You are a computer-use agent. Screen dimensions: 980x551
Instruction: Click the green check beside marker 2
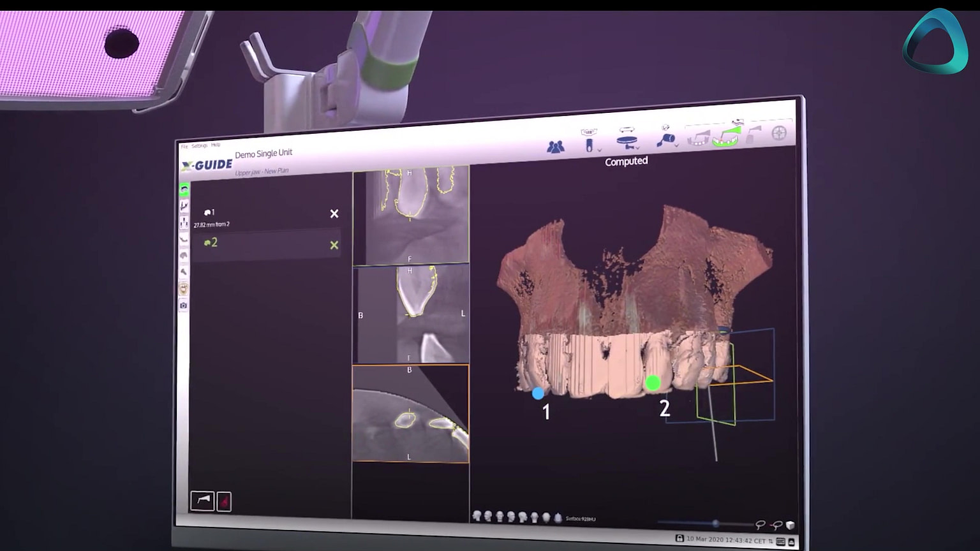click(334, 245)
